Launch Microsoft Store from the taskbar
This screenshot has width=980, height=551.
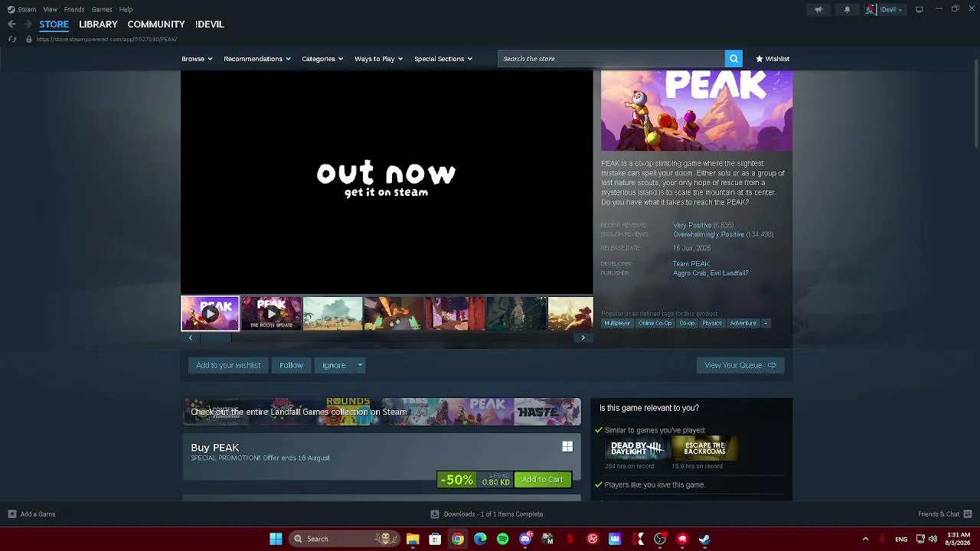point(435,539)
